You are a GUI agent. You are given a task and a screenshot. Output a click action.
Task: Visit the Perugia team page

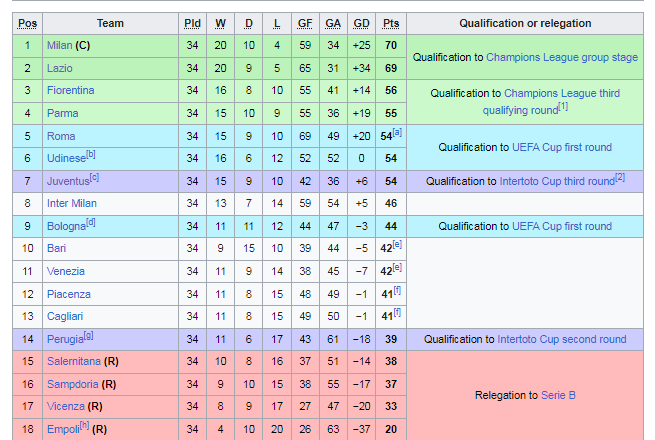[65, 340]
